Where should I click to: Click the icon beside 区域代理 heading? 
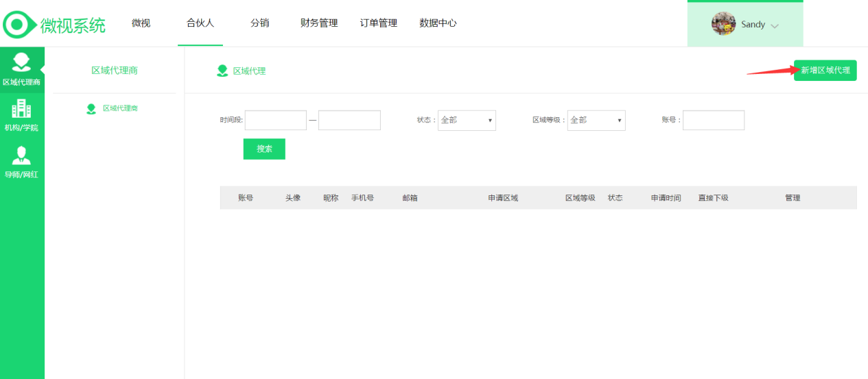(x=222, y=71)
